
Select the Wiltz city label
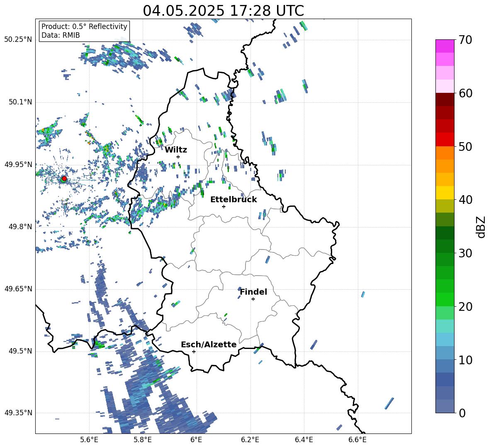(x=176, y=150)
